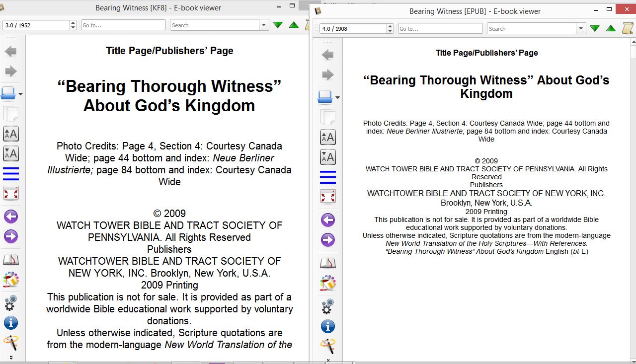
Task: Copy selected text in the KF8 viewer
Action: [11, 114]
